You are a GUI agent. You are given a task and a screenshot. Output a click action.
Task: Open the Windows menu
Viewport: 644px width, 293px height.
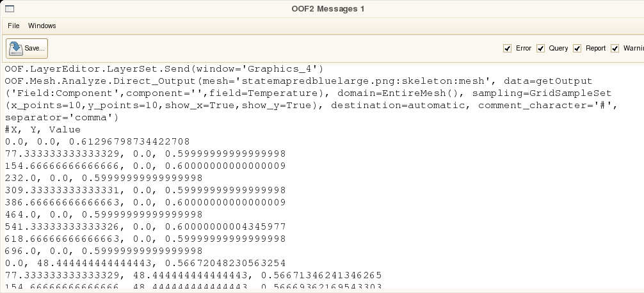(42, 26)
